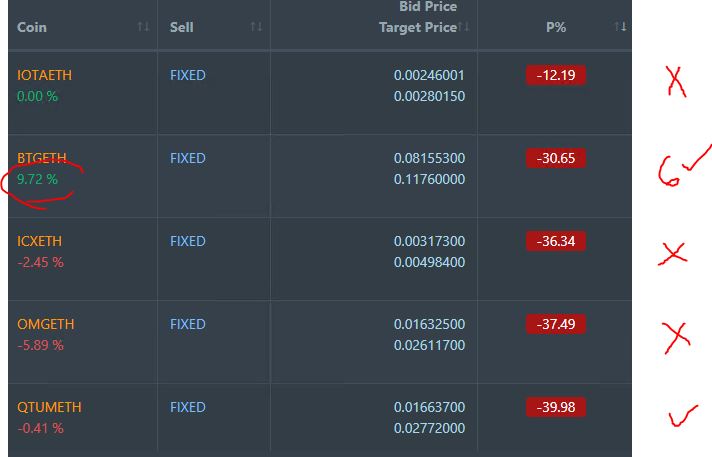
Task: Click FIXED sell strategy for IOTAETH
Action: tap(188, 75)
